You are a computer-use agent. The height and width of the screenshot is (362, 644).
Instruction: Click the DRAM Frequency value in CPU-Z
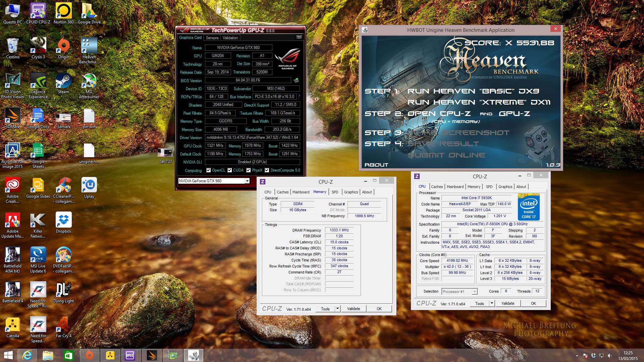(x=339, y=230)
